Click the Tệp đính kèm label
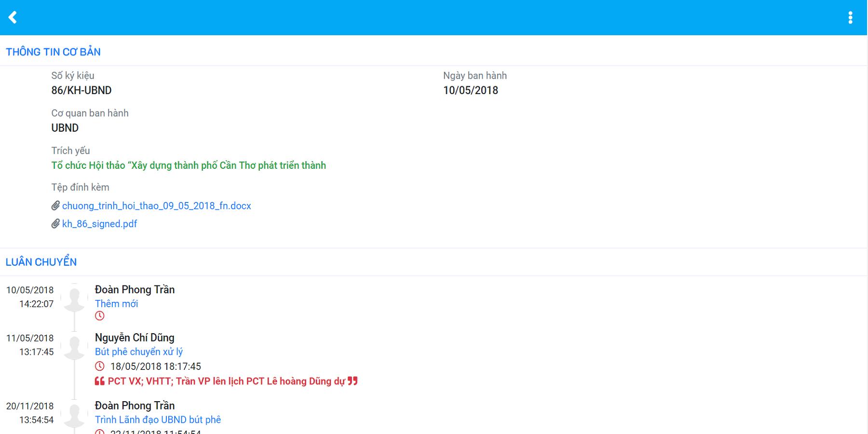This screenshot has height=434, width=868. (81, 187)
